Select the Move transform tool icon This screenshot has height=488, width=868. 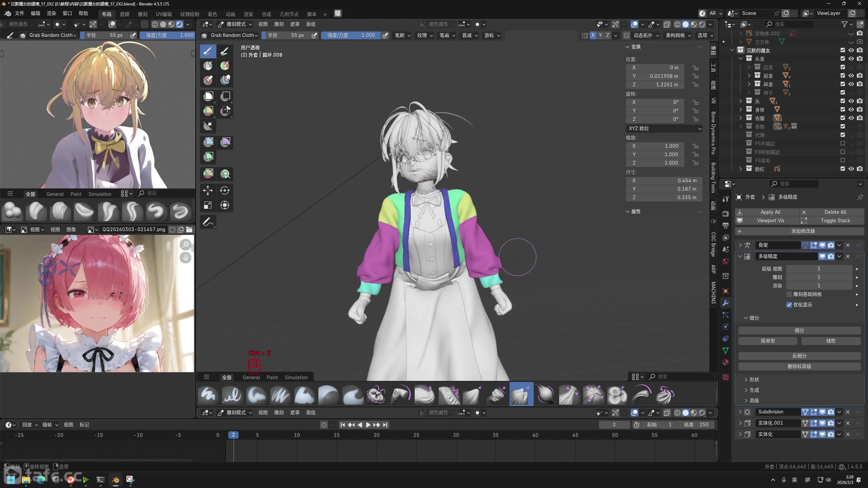coord(208,190)
